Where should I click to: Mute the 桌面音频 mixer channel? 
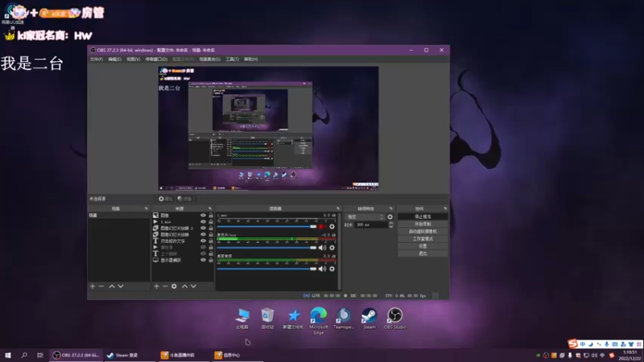323,269
